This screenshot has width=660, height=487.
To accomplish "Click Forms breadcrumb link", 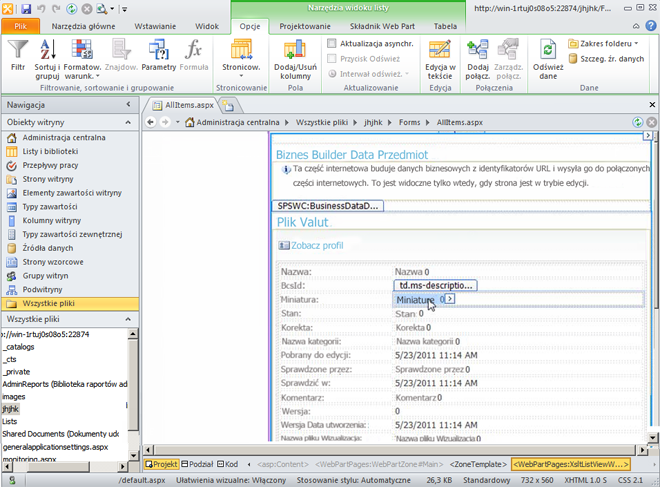I will 410,122.
